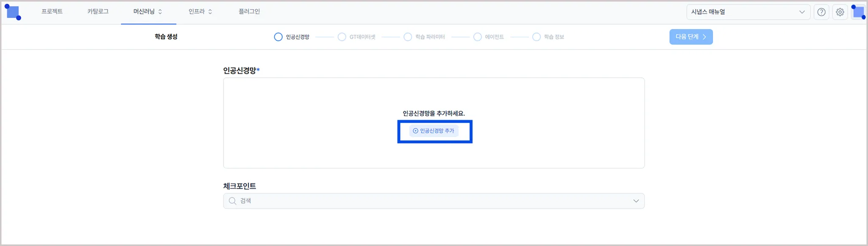The height and width of the screenshot is (246, 868).
Task: Expand the 머신러닝 menu
Action: point(148,11)
